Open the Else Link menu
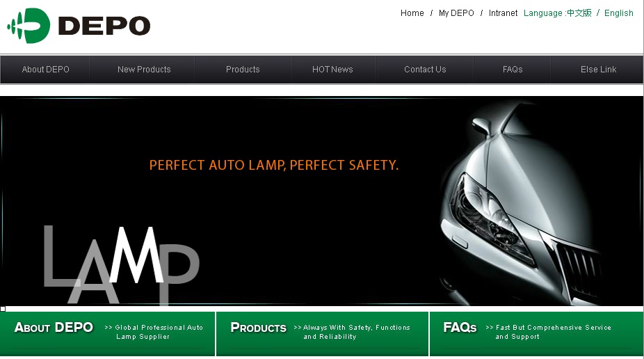This screenshot has height=359, width=644. (x=598, y=70)
